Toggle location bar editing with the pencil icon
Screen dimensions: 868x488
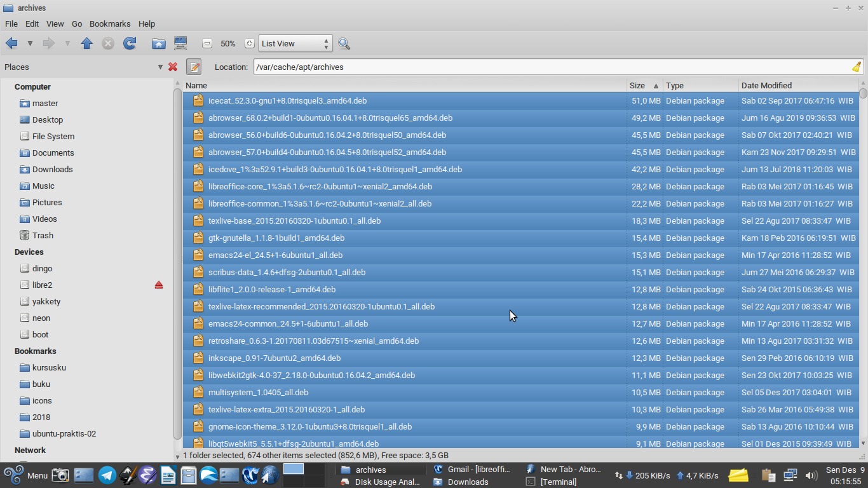[194, 67]
